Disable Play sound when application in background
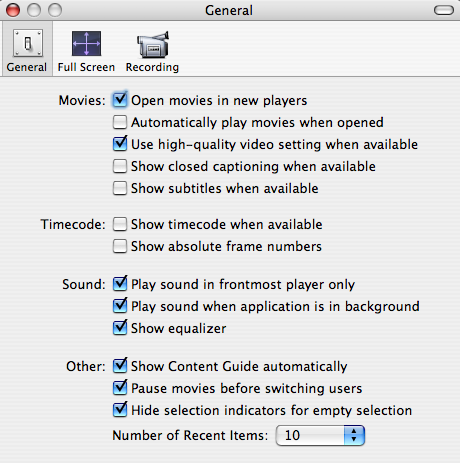 click(120, 306)
